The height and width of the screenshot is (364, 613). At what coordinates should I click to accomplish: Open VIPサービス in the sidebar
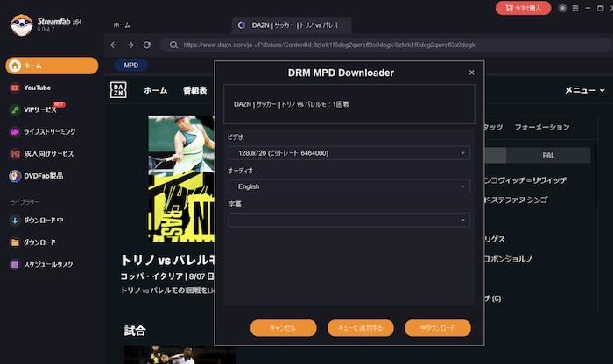coord(37,109)
